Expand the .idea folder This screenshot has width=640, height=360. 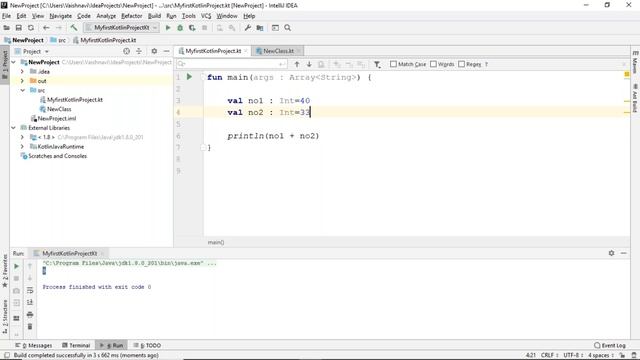22,71
